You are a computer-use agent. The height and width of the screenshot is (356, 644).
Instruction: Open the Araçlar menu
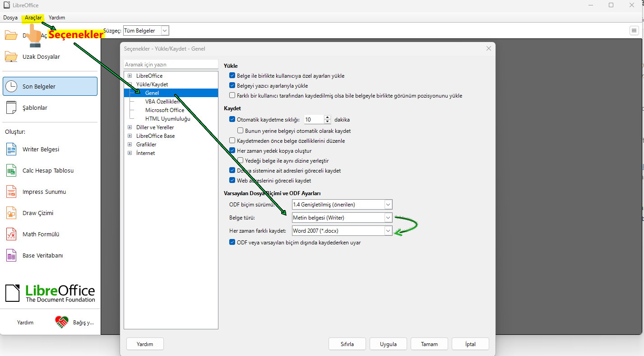coord(33,18)
